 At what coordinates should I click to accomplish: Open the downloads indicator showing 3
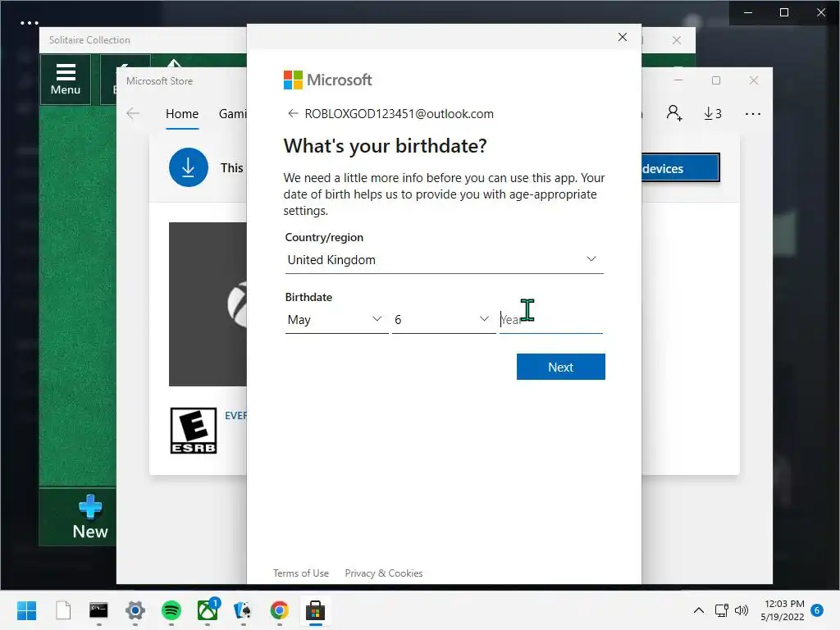tap(713, 113)
